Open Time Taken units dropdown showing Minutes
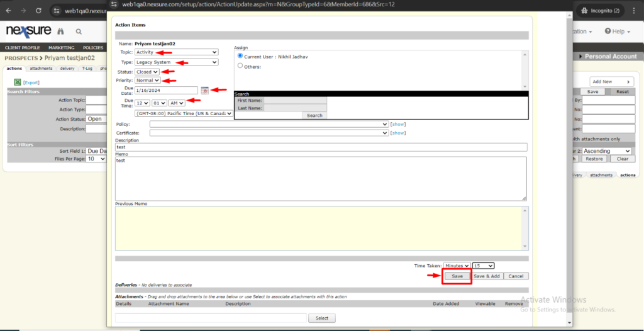This screenshot has width=644, height=331. [x=457, y=266]
